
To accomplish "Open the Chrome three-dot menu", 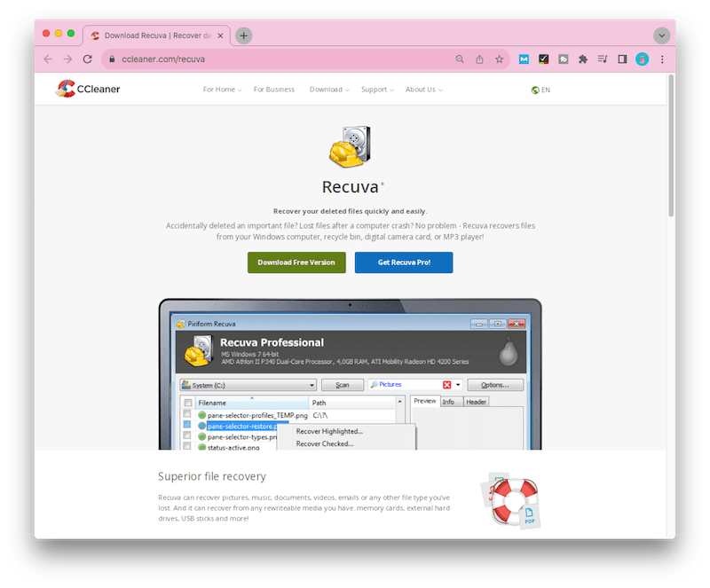I will point(662,59).
